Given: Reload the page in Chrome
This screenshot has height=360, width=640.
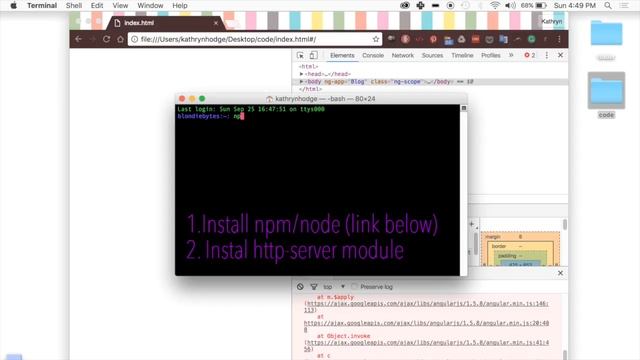Looking at the screenshot, I should point(107,39).
